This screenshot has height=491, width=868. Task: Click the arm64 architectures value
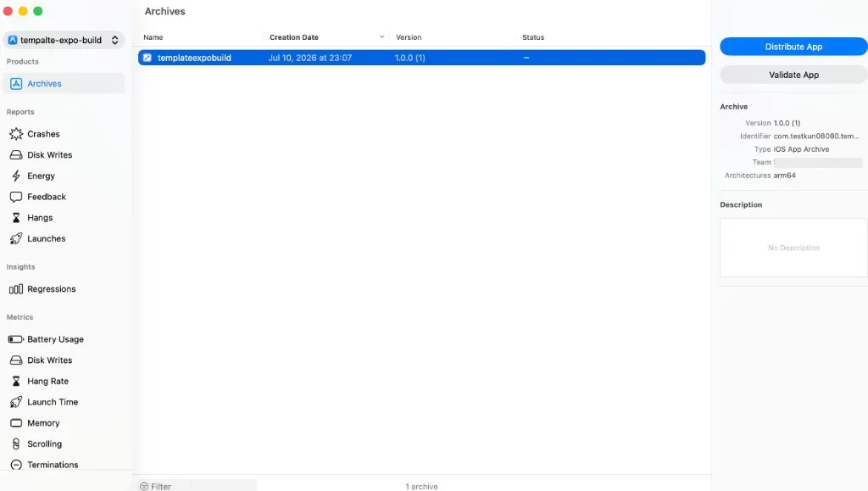tap(784, 176)
